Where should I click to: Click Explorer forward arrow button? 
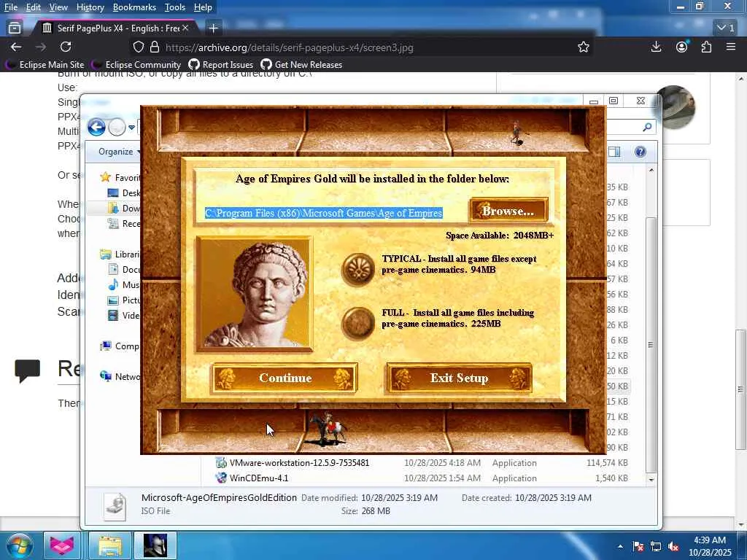pyautogui.click(x=117, y=127)
